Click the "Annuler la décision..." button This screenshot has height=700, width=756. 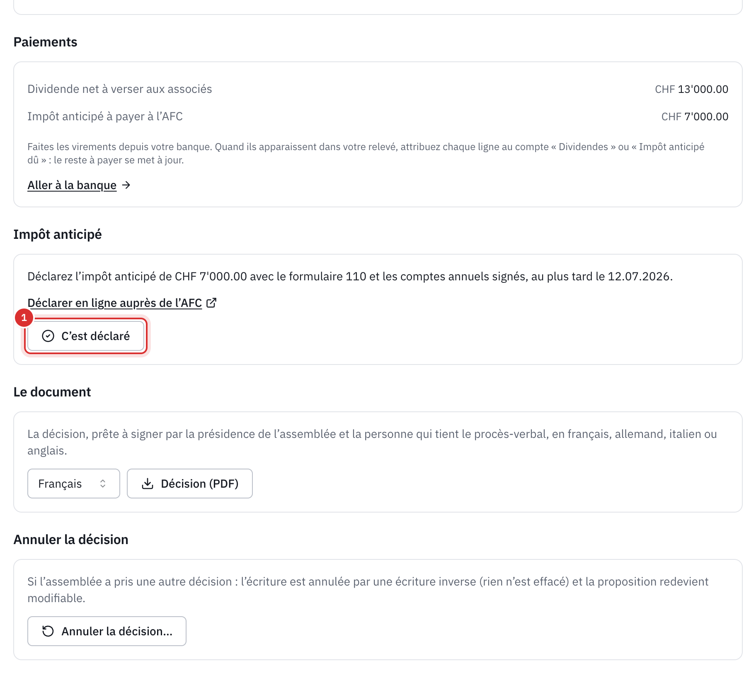coord(107,631)
